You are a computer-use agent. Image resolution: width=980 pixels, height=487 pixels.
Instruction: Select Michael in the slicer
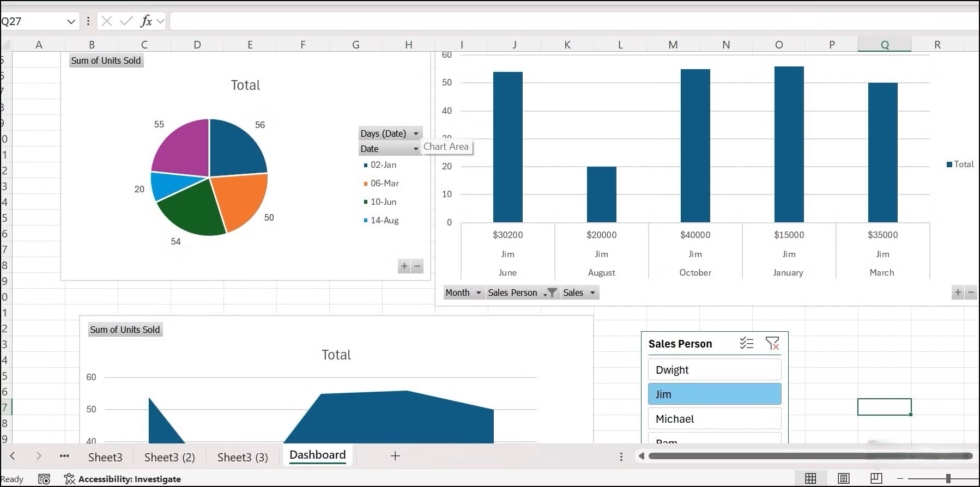pos(715,418)
